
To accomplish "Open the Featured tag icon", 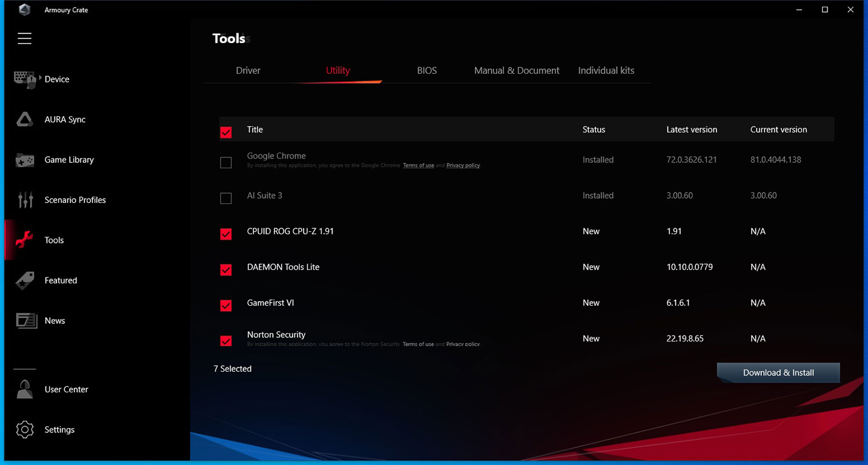I will (25, 280).
